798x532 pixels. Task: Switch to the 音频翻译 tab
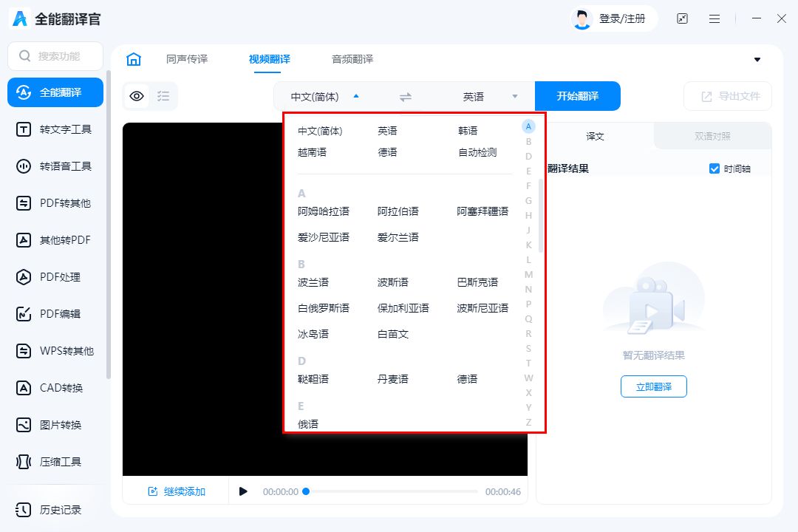tap(352, 59)
